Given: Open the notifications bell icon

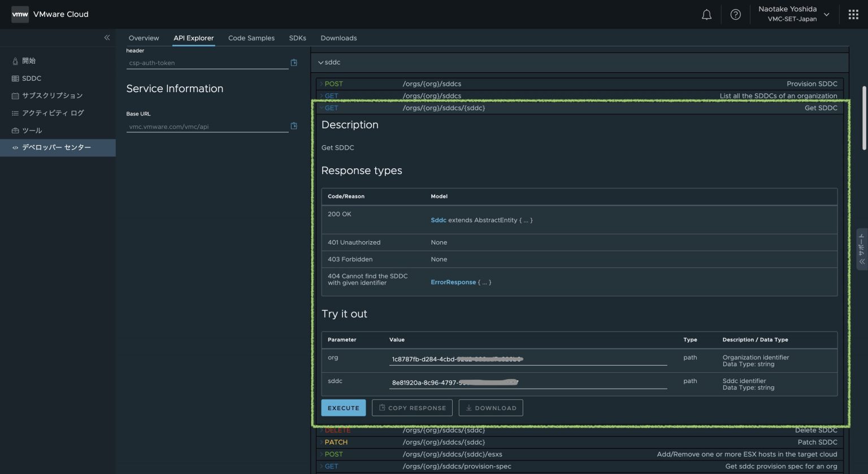Looking at the screenshot, I should tap(706, 14).
